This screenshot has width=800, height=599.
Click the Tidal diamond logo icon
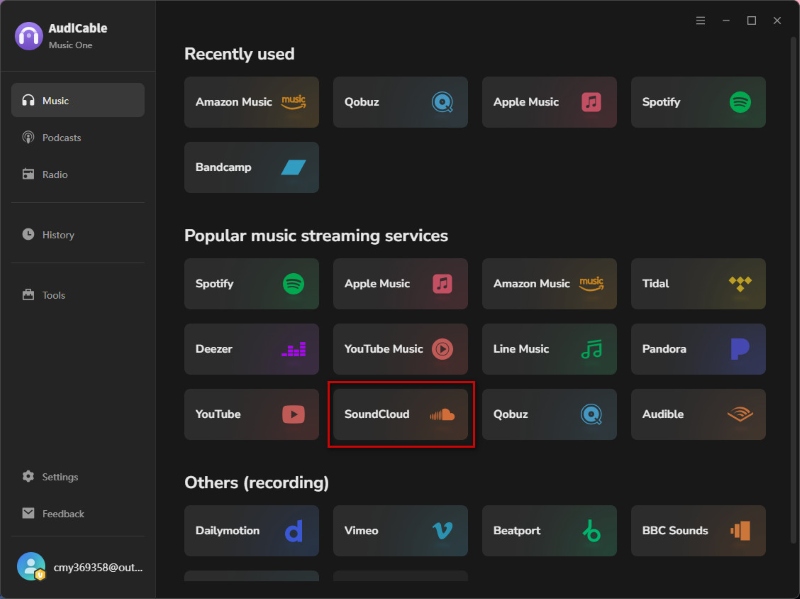[x=740, y=284]
